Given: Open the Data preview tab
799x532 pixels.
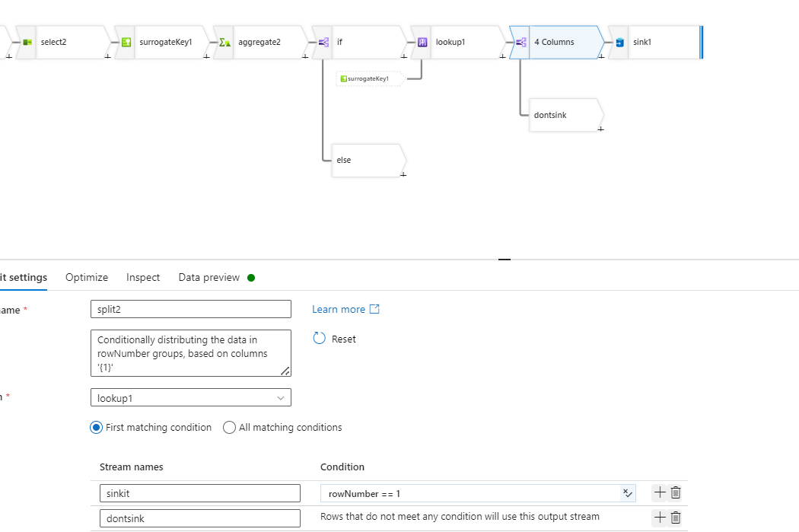Looking at the screenshot, I should pos(209,278).
